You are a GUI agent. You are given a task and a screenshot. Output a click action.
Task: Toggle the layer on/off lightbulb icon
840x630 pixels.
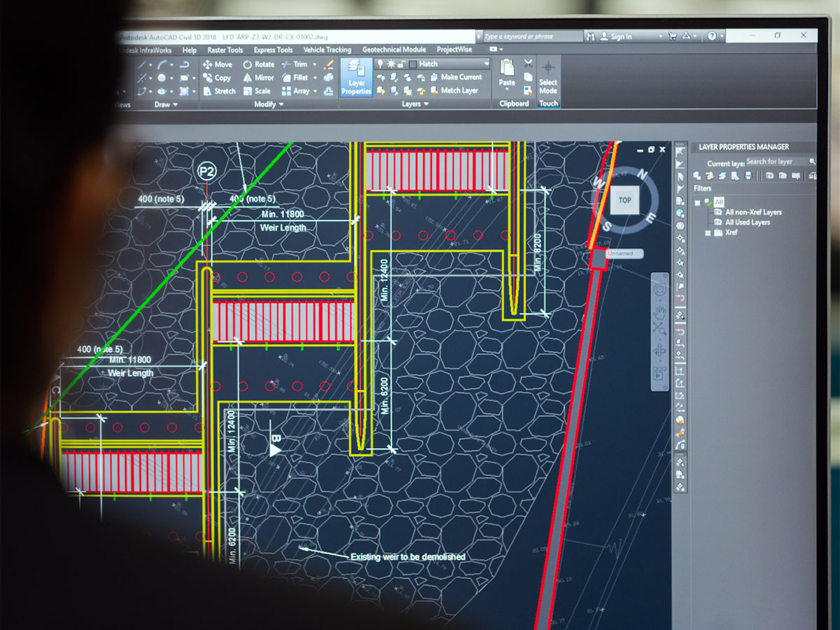point(380,64)
